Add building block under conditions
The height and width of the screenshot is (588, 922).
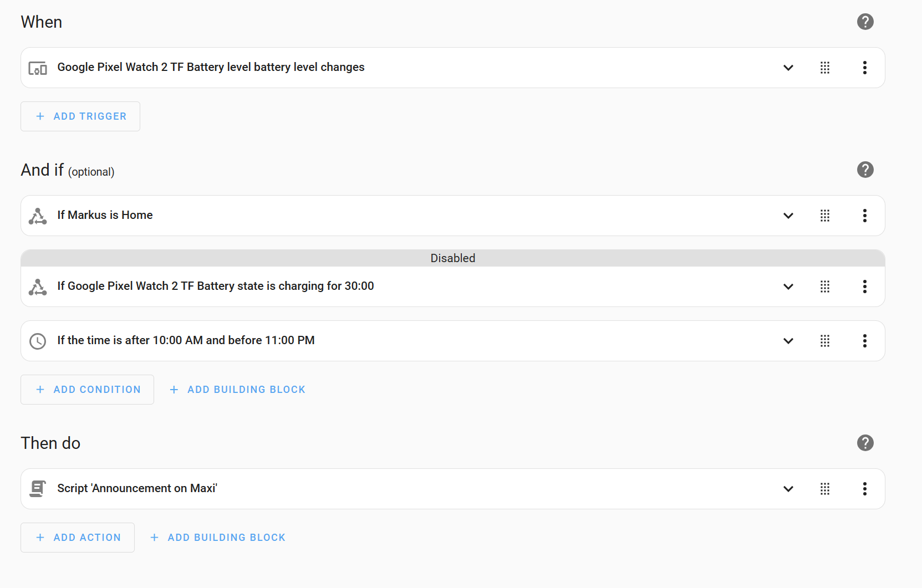(x=237, y=390)
